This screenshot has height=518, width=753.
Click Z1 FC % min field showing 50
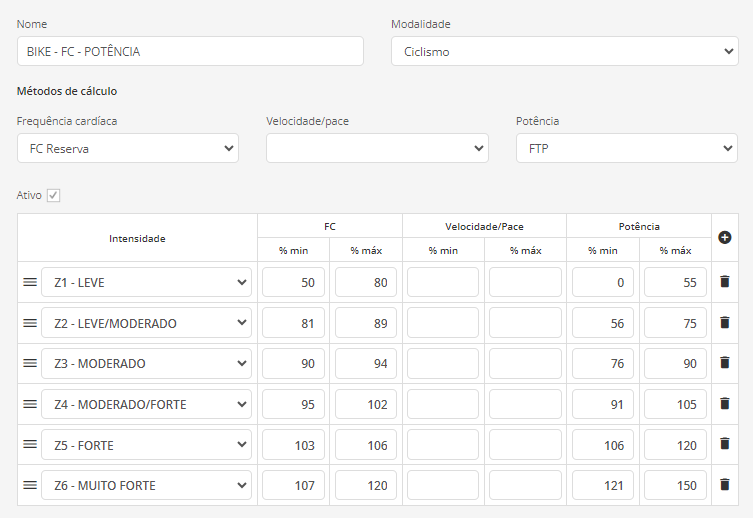[x=293, y=282]
